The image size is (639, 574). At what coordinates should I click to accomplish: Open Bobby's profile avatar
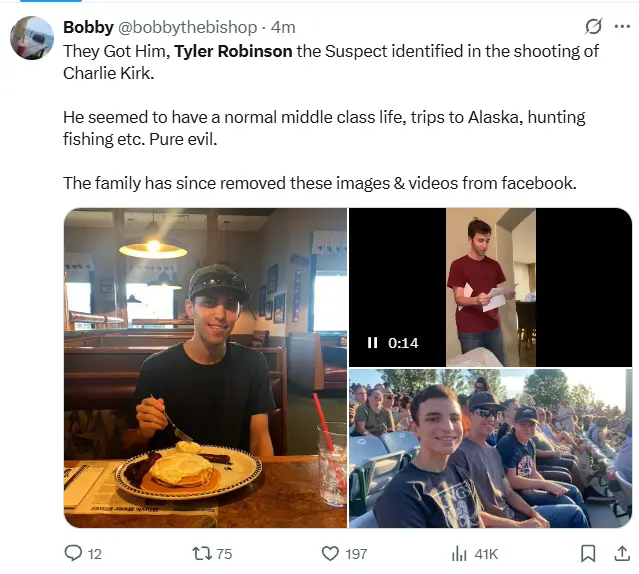[32, 39]
